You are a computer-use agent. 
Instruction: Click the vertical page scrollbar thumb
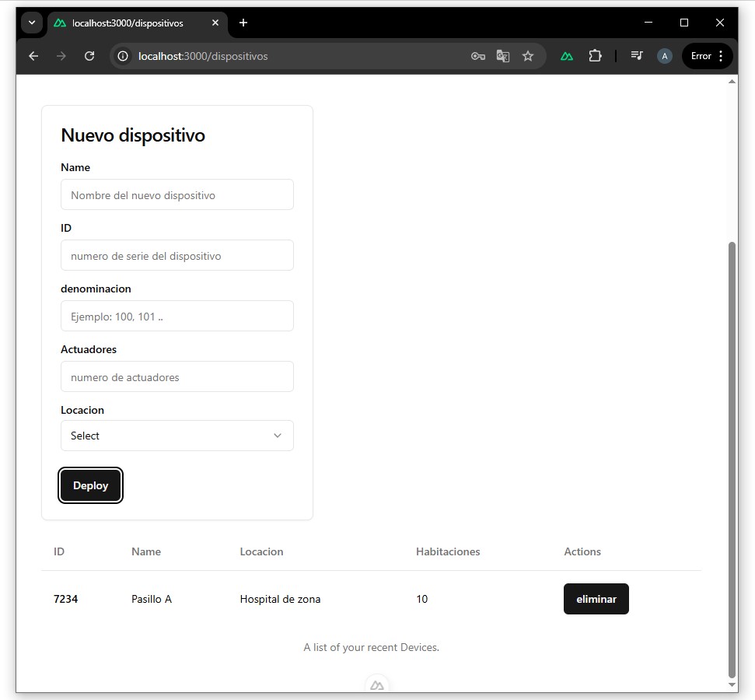pos(732,459)
